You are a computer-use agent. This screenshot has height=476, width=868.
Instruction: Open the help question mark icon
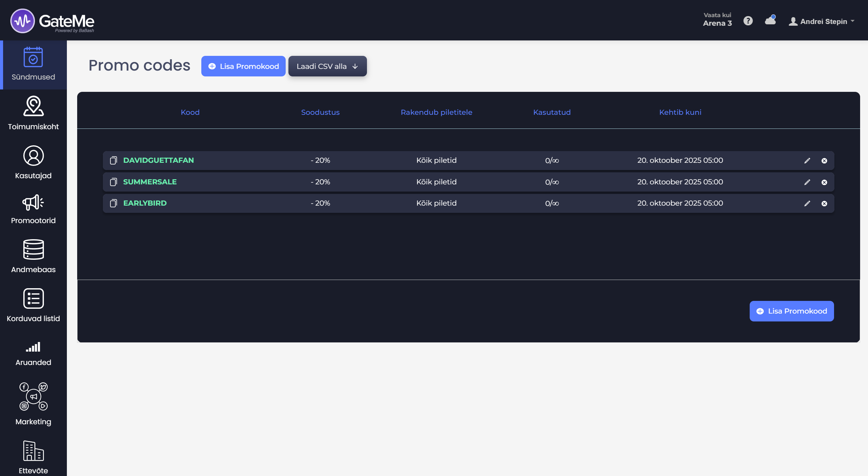[748, 21]
